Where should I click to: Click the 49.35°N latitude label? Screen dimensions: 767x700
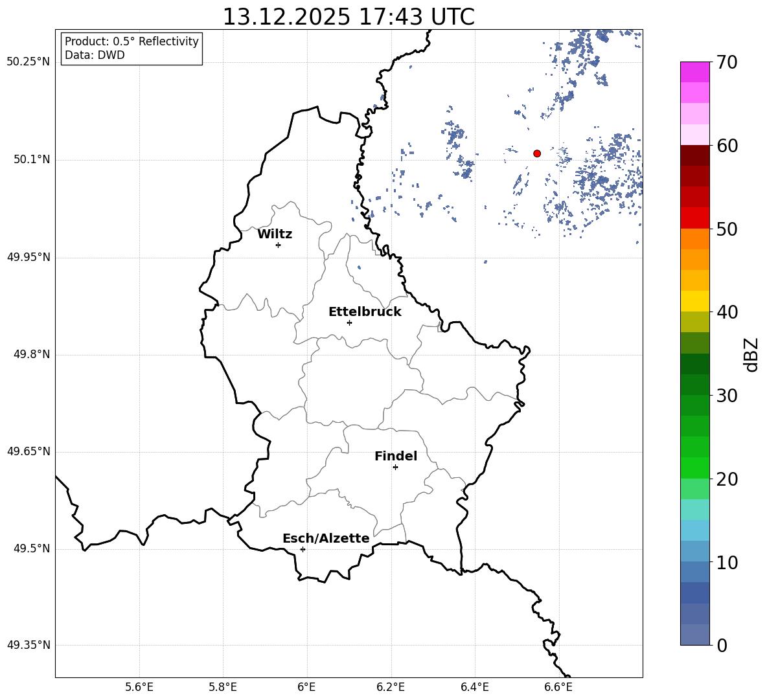pyautogui.click(x=29, y=645)
